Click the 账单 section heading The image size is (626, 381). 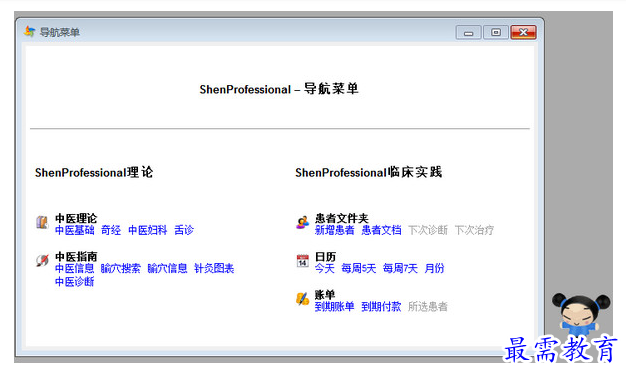click(325, 295)
